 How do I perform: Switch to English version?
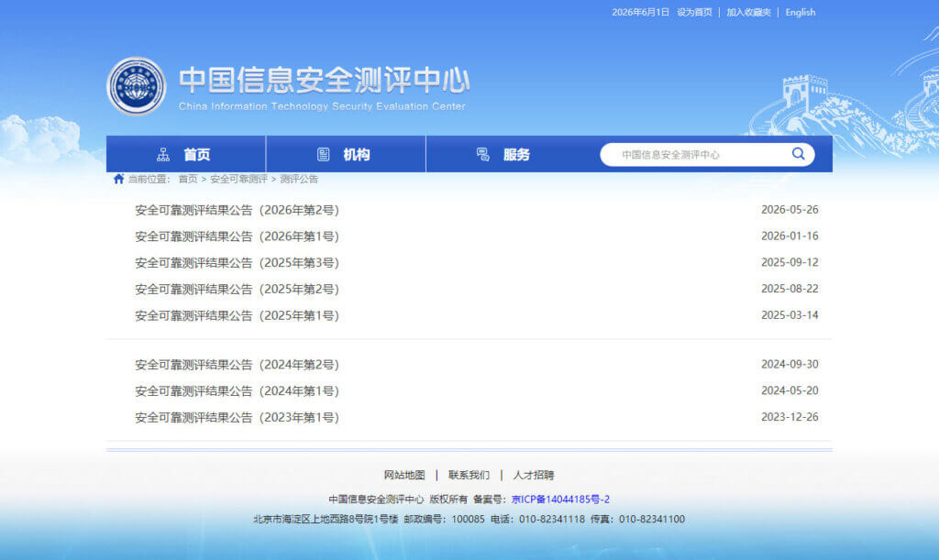(x=800, y=12)
